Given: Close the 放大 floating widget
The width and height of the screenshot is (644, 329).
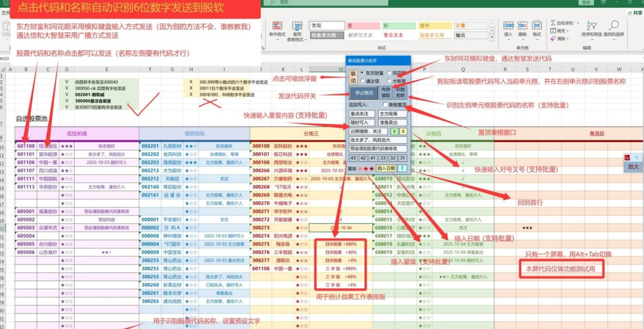Looking at the screenshot, I should [x=637, y=158].
